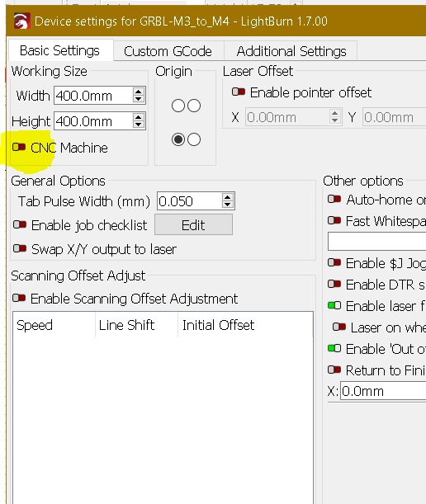Click the Line Shift column header
This screenshot has width=426, height=504.
point(136,325)
